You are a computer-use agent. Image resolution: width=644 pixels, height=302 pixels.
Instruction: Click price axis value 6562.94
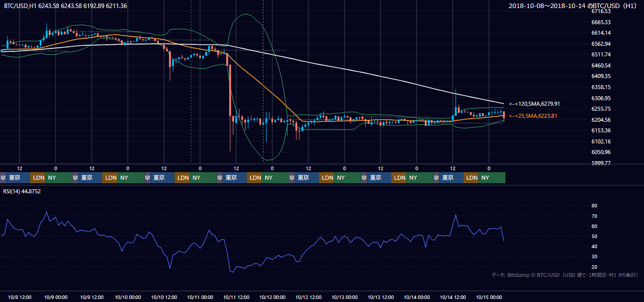601,44
